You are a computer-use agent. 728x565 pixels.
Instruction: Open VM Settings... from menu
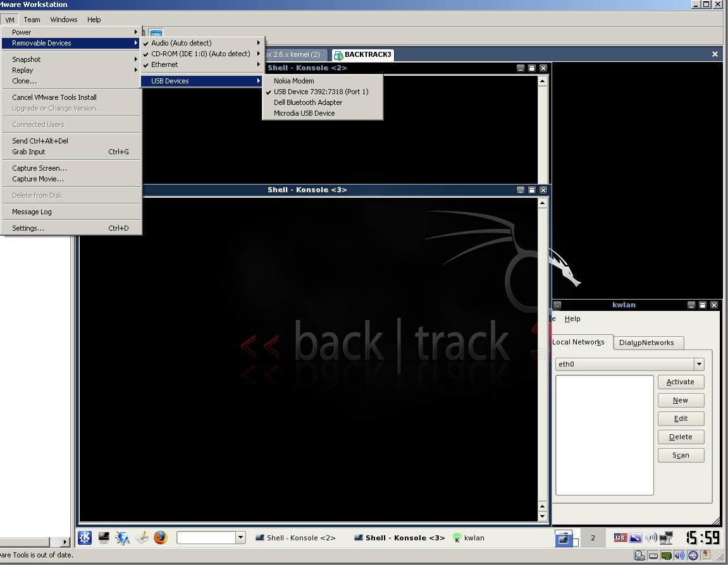click(71, 228)
